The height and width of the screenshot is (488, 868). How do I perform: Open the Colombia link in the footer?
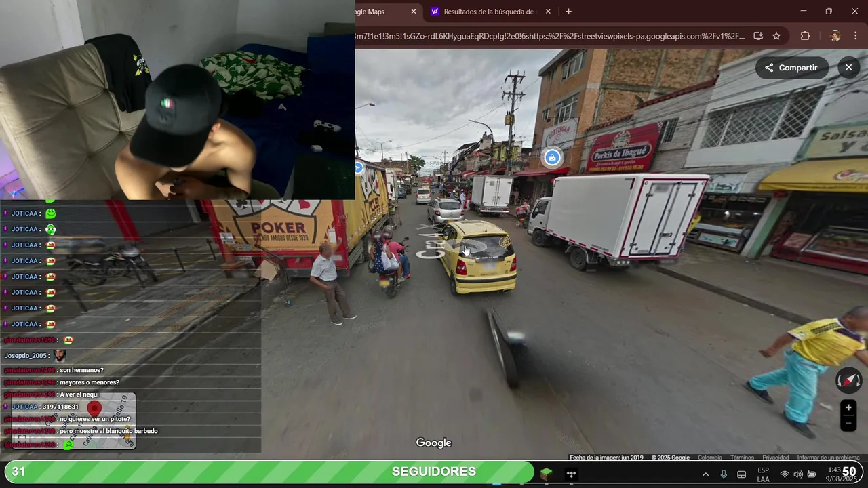(710, 457)
